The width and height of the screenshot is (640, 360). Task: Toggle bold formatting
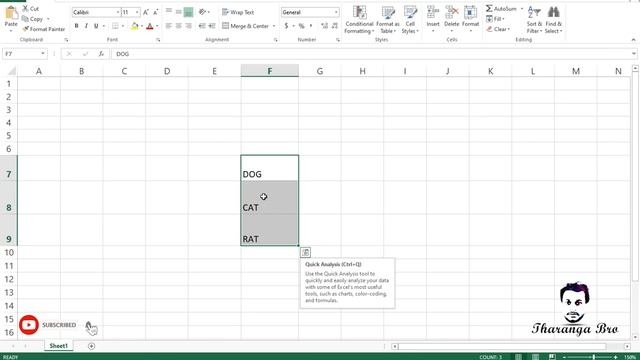[x=76, y=26]
